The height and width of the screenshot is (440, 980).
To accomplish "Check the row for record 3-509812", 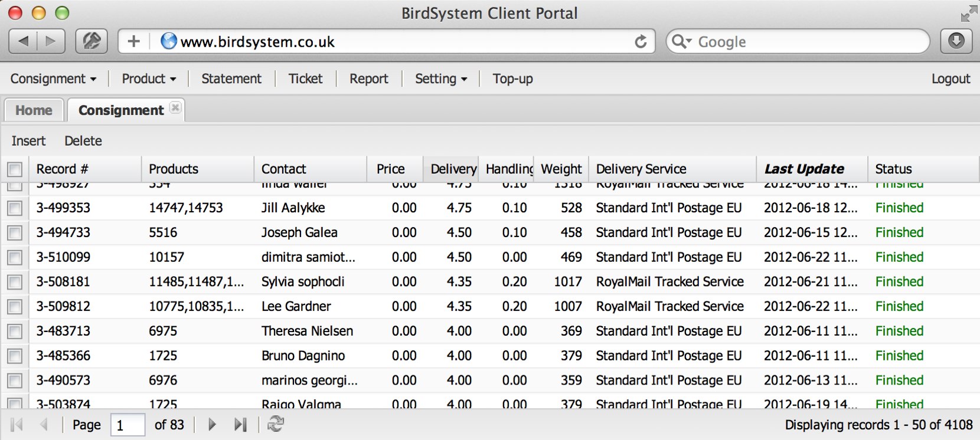I will (15, 307).
